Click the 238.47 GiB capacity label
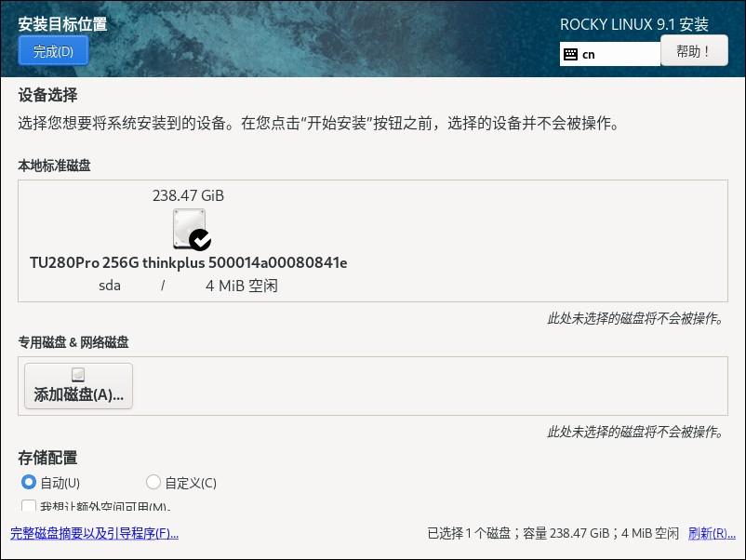Image resolution: width=746 pixels, height=560 pixels. point(188,195)
